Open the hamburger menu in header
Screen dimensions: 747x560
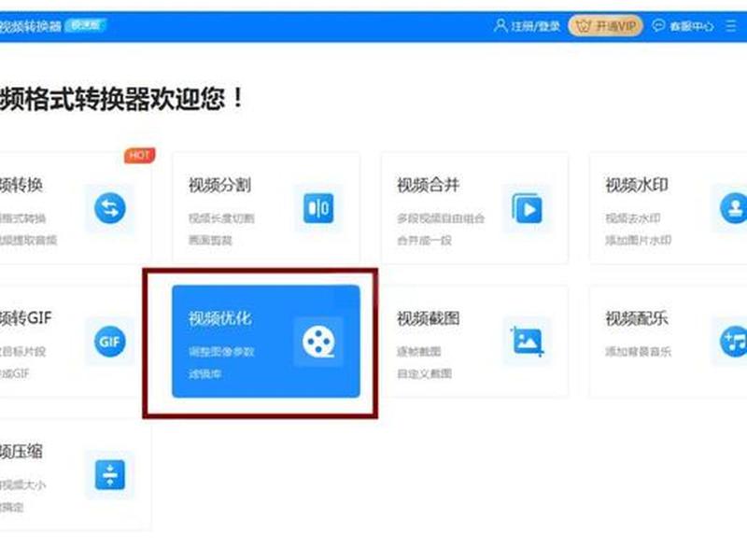click(x=731, y=26)
